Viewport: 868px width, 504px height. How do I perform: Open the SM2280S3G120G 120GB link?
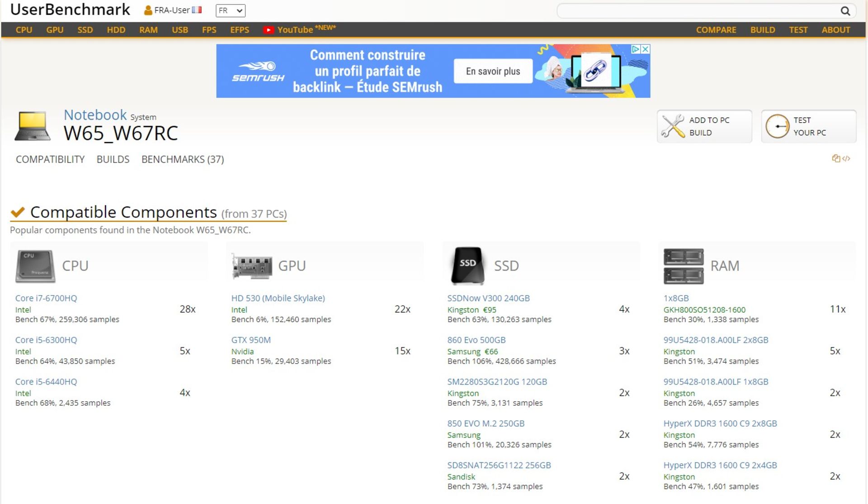click(x=497, y=381)
